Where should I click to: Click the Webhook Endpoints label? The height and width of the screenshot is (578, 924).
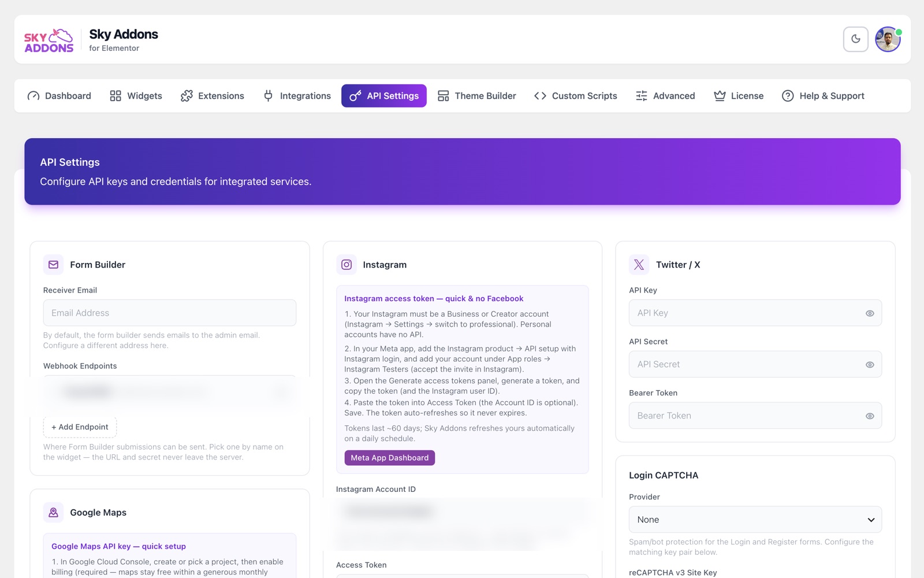pyautogui.click(x=80, y=366)
